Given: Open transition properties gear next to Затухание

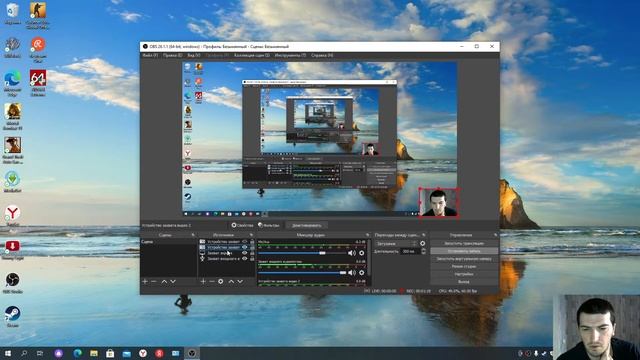Looking at the screenshot, I should [422, 244].
